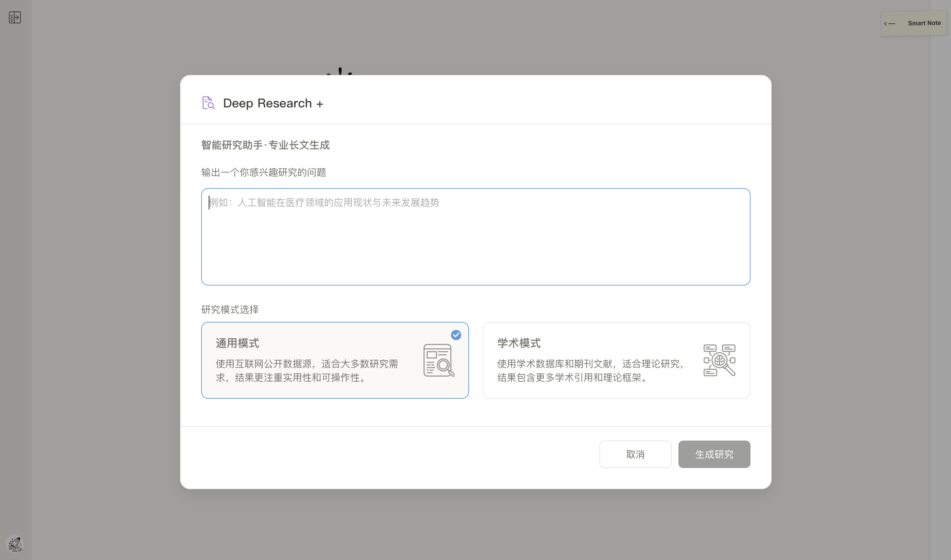Click the partially hidden spark logo above the dialog
951x560 pixels.
click(x=340, y=71)
